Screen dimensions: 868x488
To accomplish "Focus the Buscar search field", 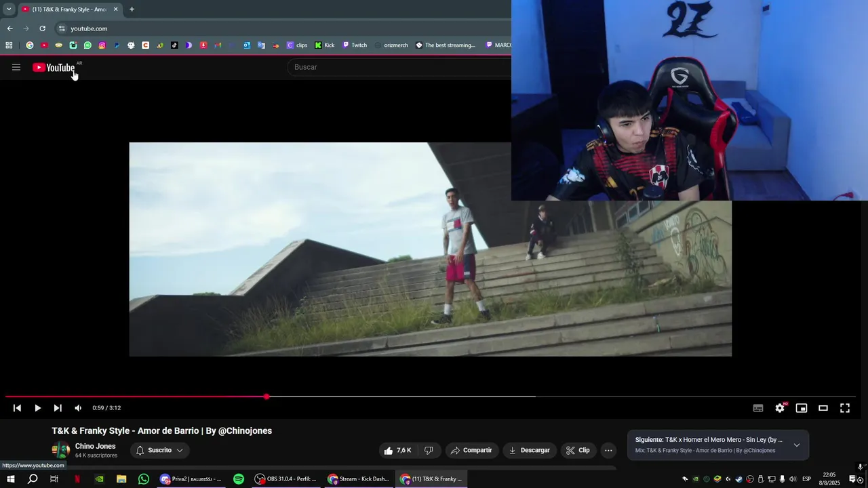I will pos(400,67).
